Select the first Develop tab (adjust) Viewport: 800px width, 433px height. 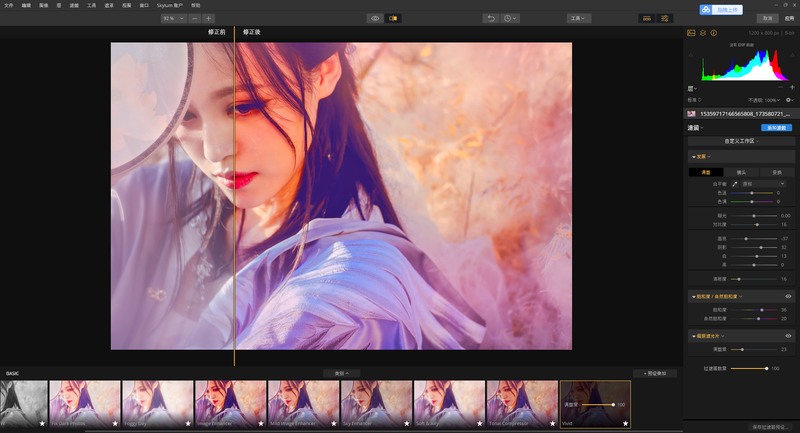tap(706, 172)
